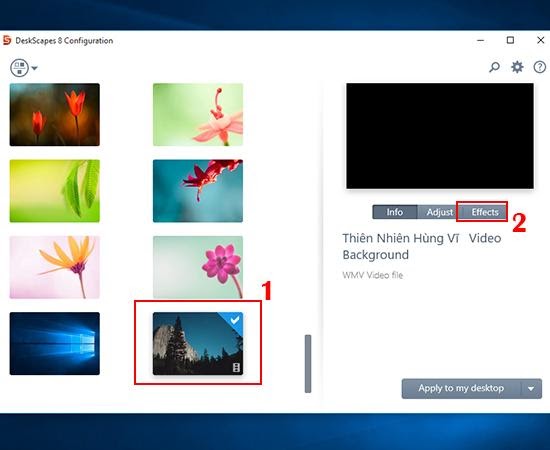Image resolution: width=550 pixels, height=450 pixels.
Task: Click the DeskScapes logo in title bar
Action: pos(7,40)
